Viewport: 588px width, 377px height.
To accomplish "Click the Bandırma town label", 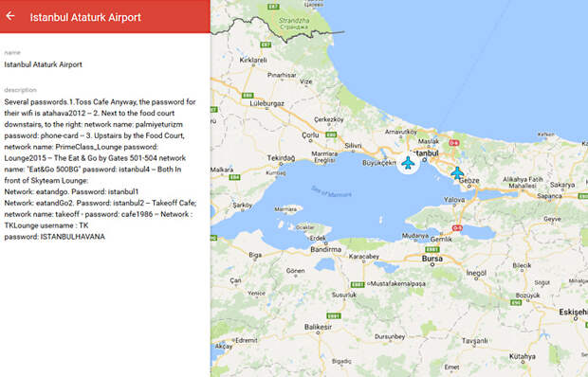I will pyautogui.click(x=325, y=249).
